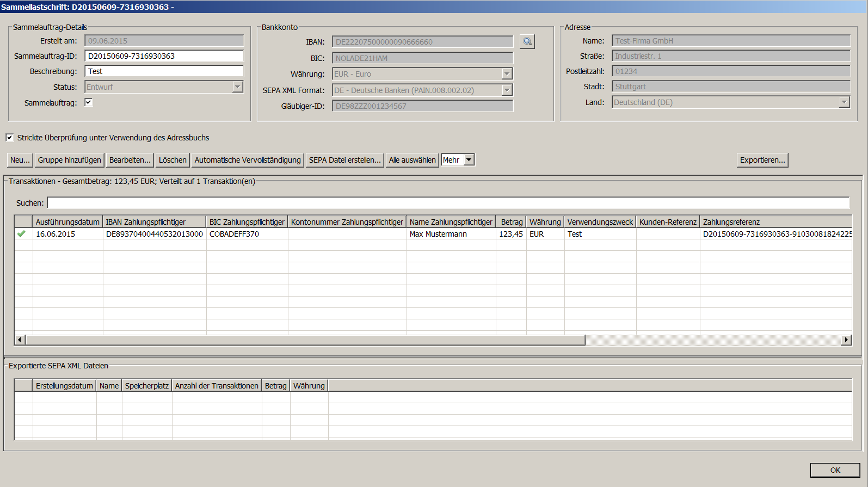
Task: Sort by Speicherplatz column header
Action: [x=147, y=386]
